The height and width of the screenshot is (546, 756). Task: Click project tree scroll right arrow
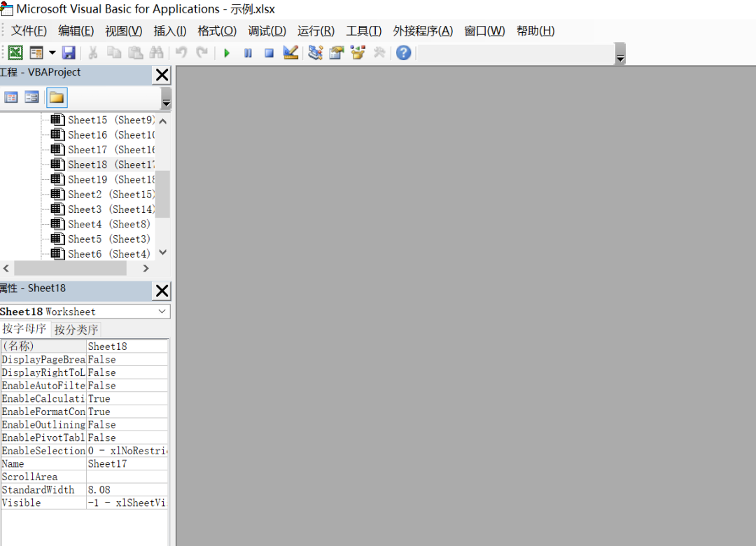(x=146, y=268)
